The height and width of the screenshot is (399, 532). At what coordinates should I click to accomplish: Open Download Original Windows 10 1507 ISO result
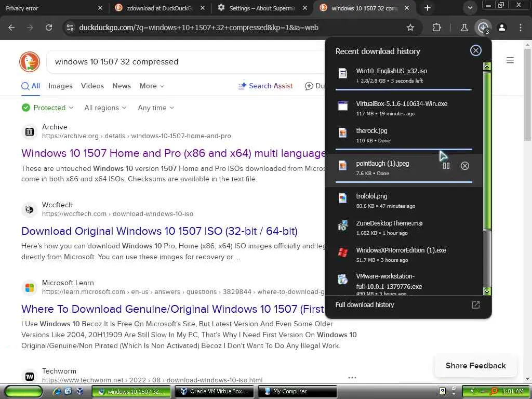pyautogui.click(x=159, y=231)
